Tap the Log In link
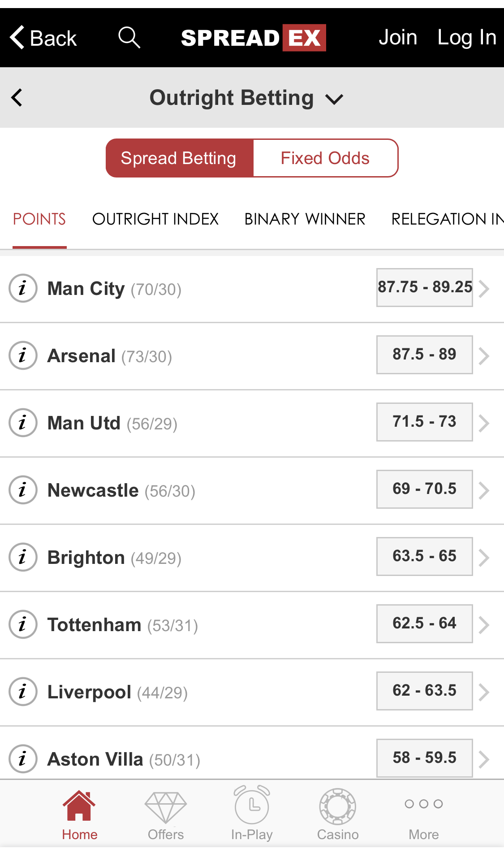Viewport: 504px width, 853px height. pos(467,38)
